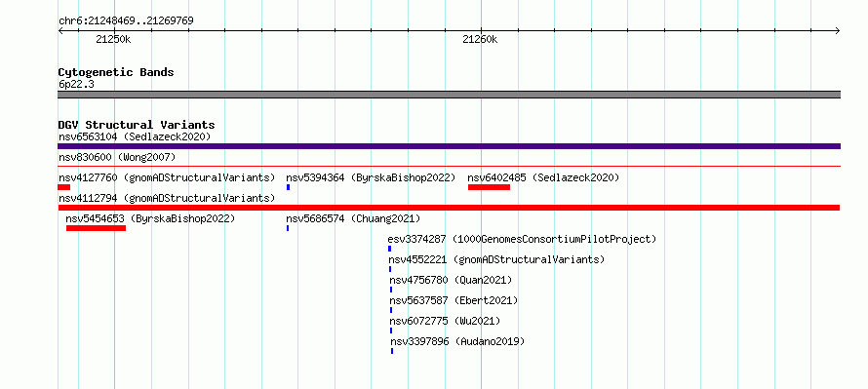Open esv3374287 (1000GenomesConsortiumPilotProject) label
The image size is (868, 389).
[522, 239]
